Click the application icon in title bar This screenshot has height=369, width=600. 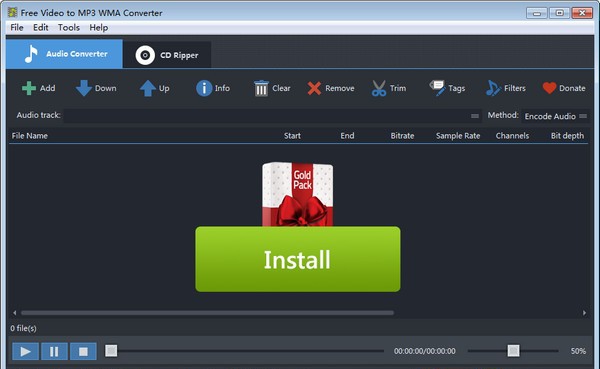[x=12, y=13]
